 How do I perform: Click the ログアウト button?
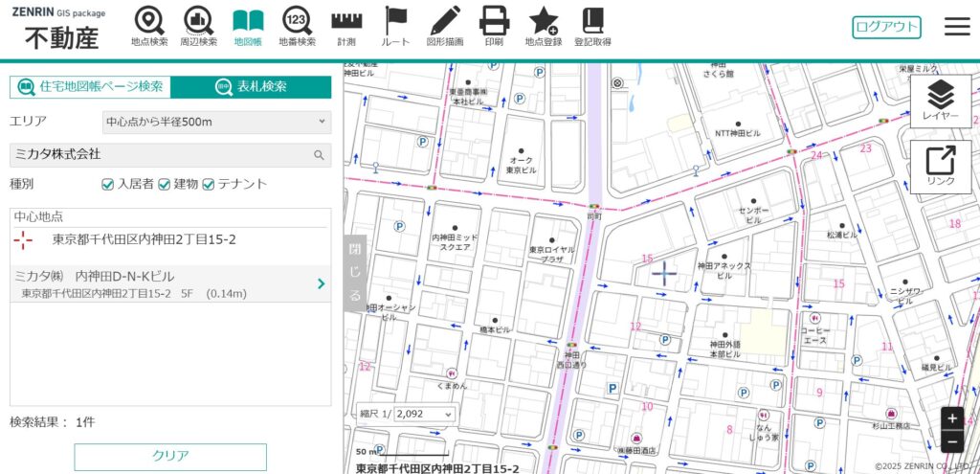click(886, 27)
